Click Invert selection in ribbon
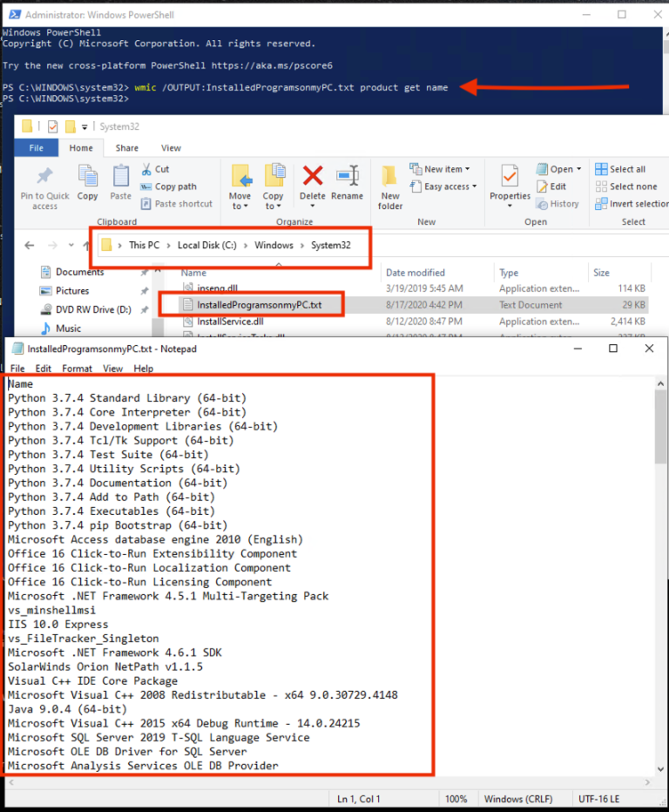Screen dimensions: 669x812 click(632, 204)
